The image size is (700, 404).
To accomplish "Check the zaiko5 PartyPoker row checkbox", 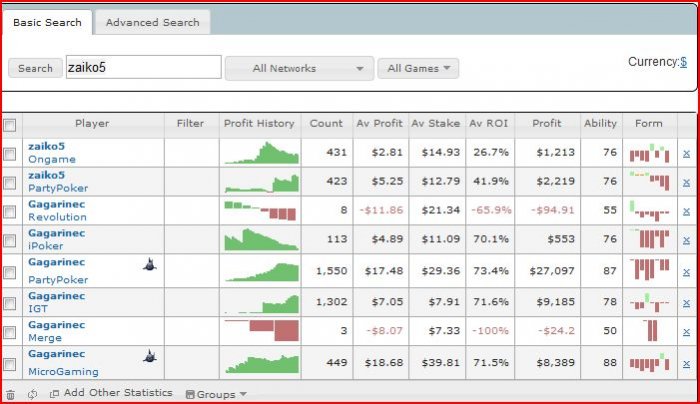I will (x=9, y=183).
